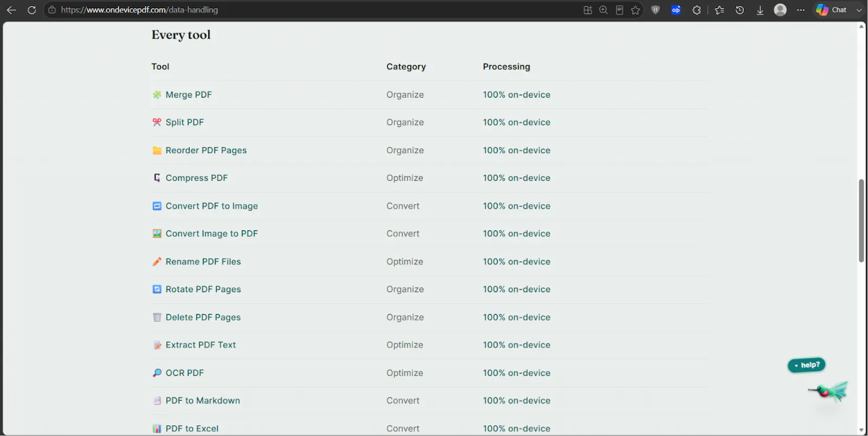This screenshot has width=868, height=436.
Task: Open browser history icon
Action: tap(739, 10)
